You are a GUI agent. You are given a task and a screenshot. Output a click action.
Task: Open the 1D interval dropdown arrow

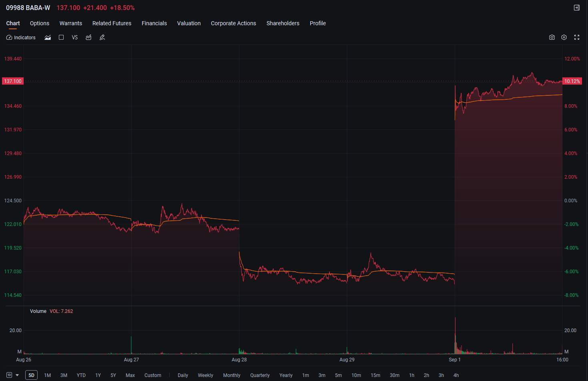[17, 375]
